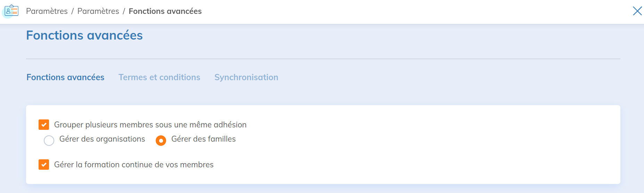Click the bold Fonctions avancées breadcrumb
The image size is (644, 193).
tap(165, 11)
